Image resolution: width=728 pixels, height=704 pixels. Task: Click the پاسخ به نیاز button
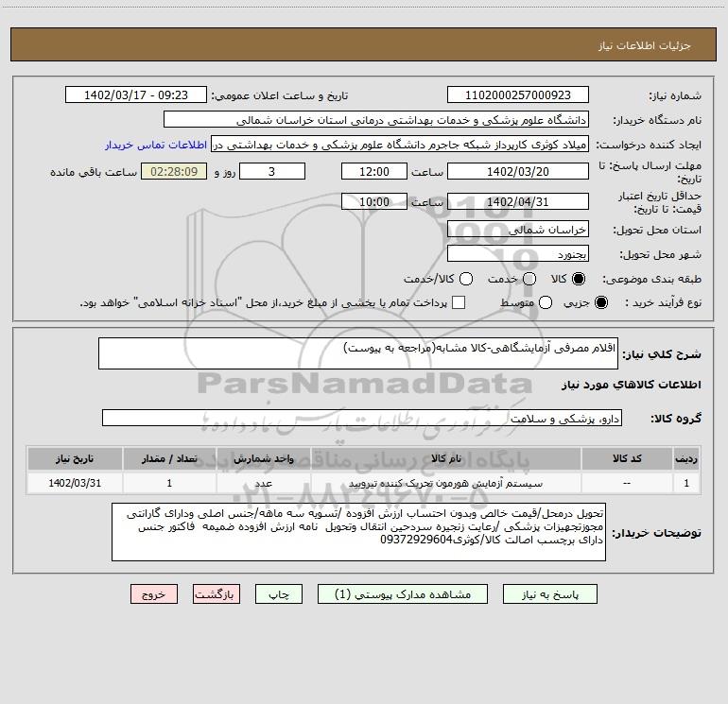(549, 594)
